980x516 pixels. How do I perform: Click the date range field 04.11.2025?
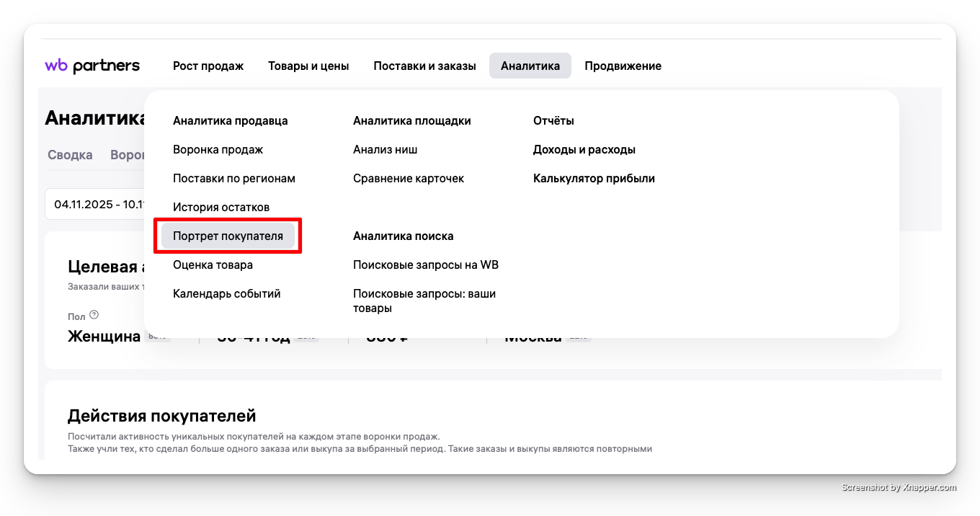[94, 205]
